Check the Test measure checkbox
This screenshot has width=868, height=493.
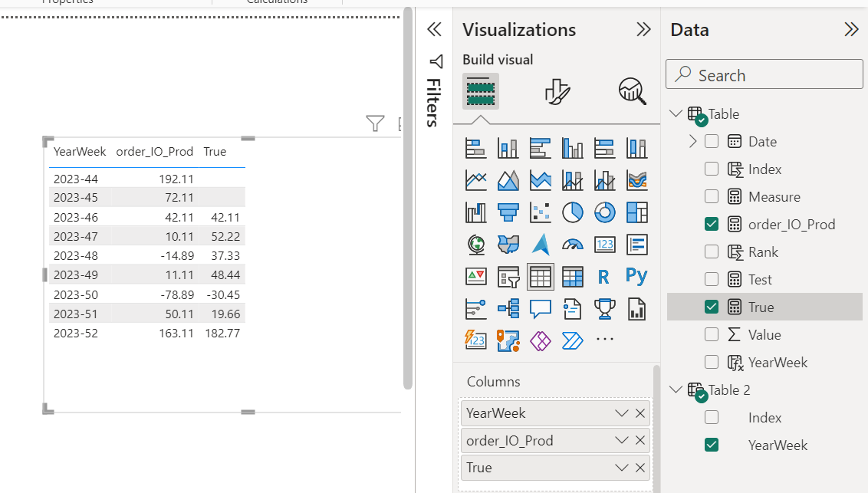pos(712,279)
